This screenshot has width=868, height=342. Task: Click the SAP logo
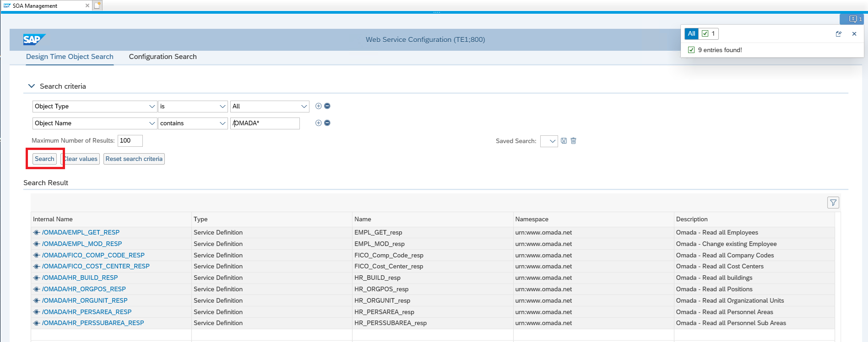pos(34,39)
